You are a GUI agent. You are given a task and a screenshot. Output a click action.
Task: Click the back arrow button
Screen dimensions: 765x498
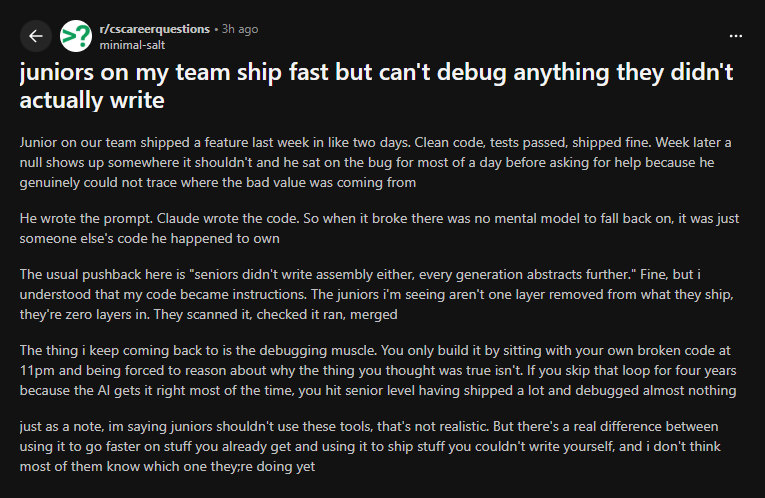(x=36, y=36)
